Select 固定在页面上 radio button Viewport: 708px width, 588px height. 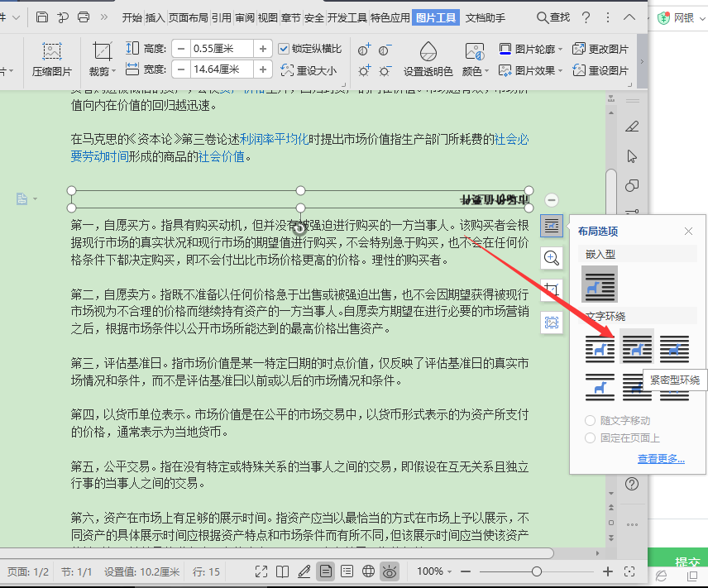coord(590,437)
